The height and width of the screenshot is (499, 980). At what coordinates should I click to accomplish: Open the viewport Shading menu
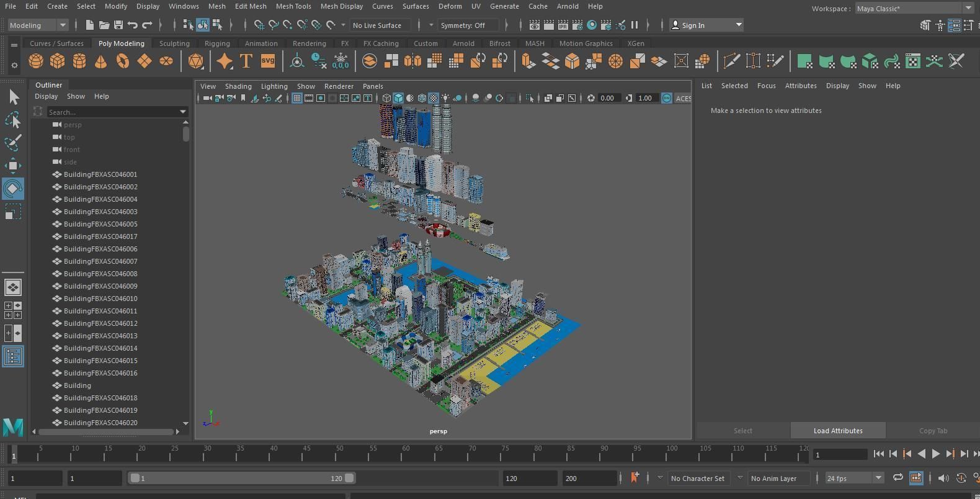[238, 86]
